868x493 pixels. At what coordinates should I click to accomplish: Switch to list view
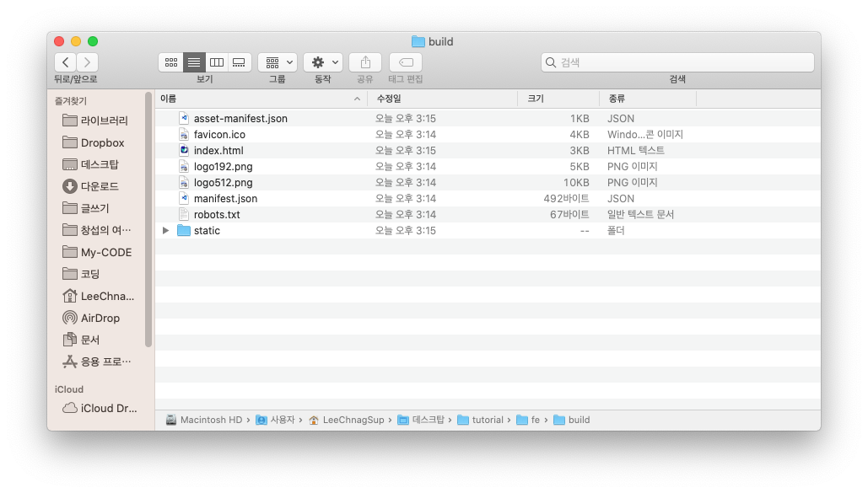194,62
